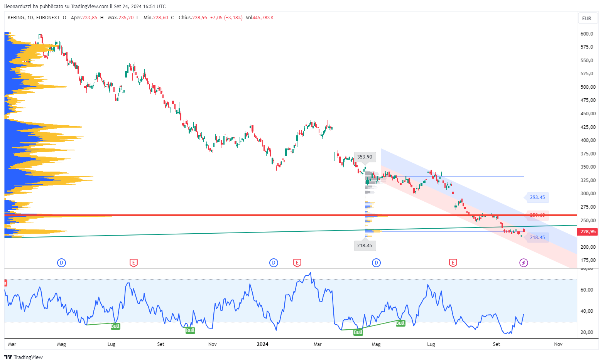
Task: Select the Bull label right of Mag 2024
Action: [x=400, y=323]
